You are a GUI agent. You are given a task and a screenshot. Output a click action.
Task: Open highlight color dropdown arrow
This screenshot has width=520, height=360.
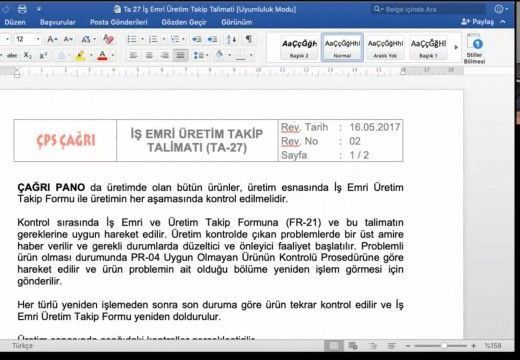(x=91, y=56)
